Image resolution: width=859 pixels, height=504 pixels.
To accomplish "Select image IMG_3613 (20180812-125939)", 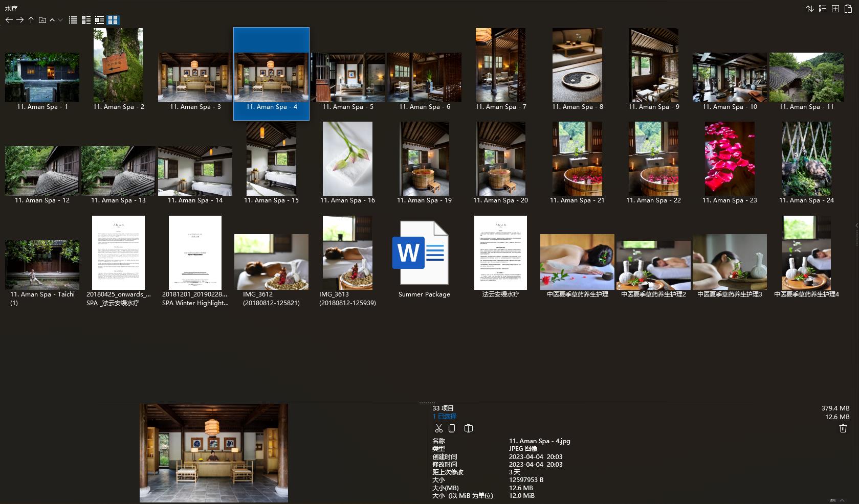I will pos(347,253).
